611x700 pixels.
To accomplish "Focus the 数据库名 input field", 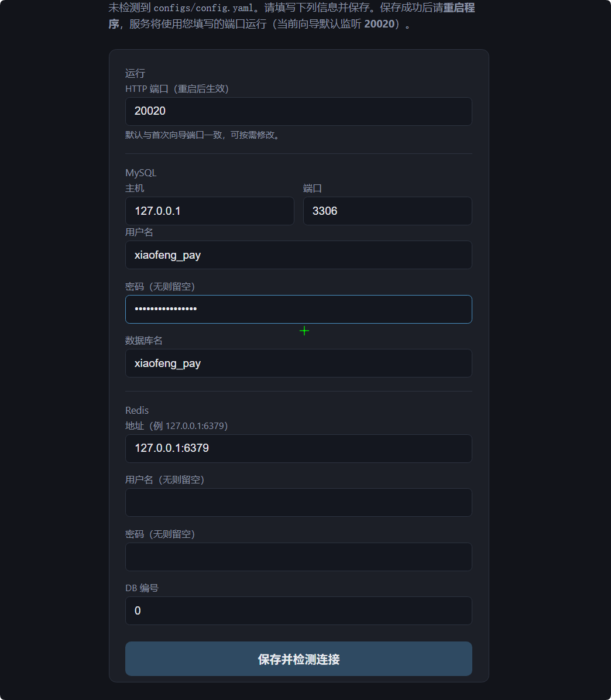I will (x=298, y=363).
